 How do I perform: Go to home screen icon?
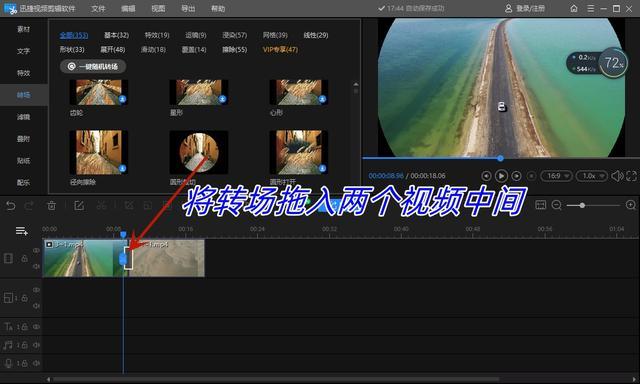point(574,9)
